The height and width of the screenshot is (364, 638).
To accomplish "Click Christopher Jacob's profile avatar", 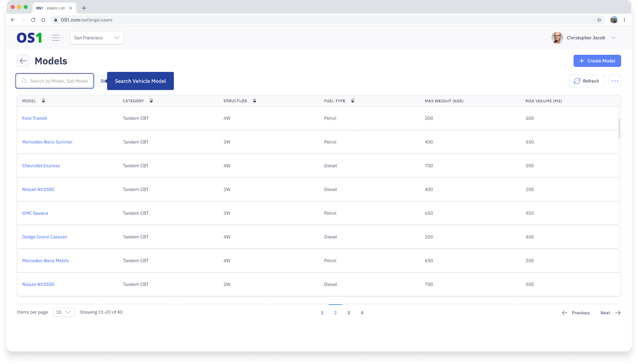I will point(557,38).
